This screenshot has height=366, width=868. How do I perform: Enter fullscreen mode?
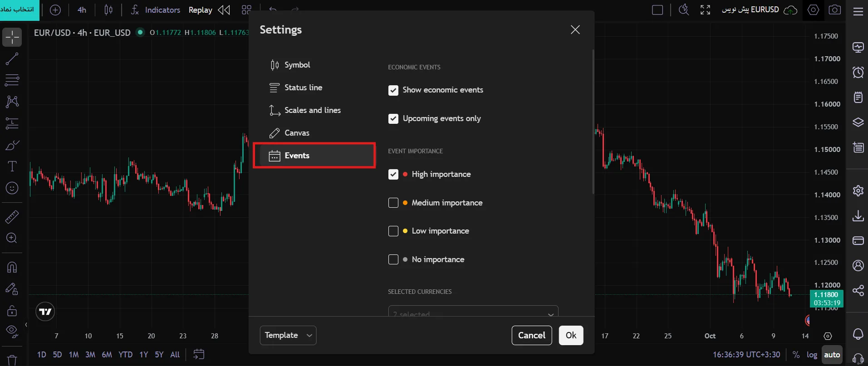705,10
